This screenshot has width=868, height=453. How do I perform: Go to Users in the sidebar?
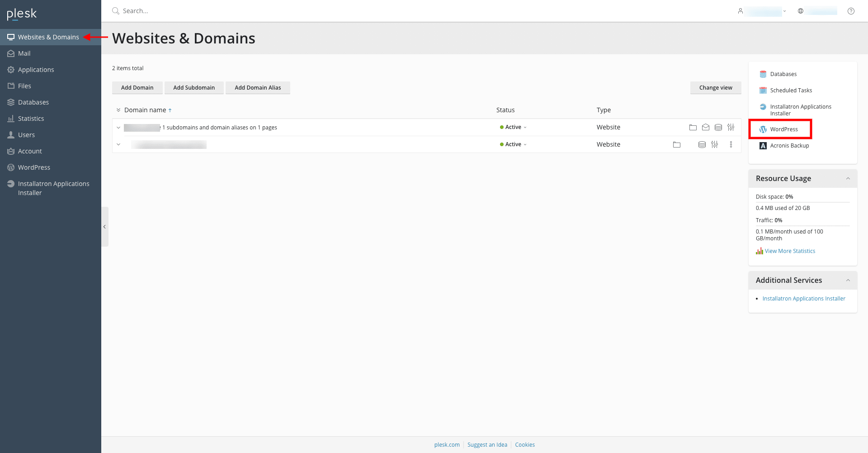(x=51, y=135)
